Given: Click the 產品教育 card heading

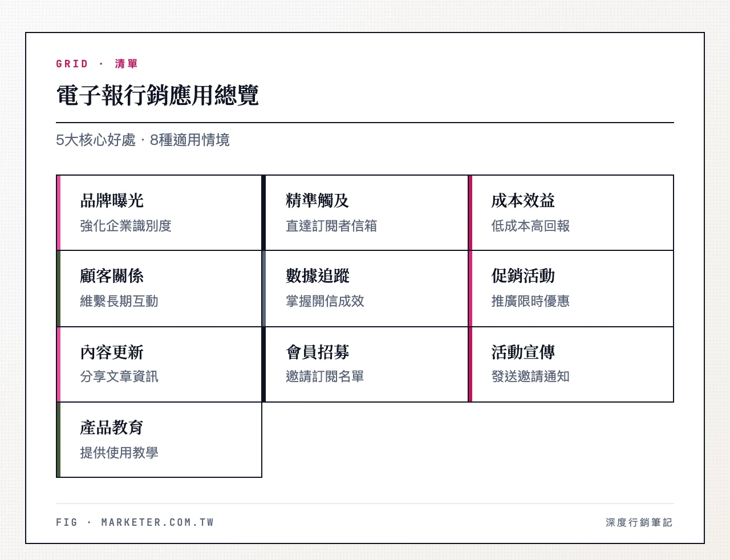Looking at the screenshot, I should pos(112,428).
